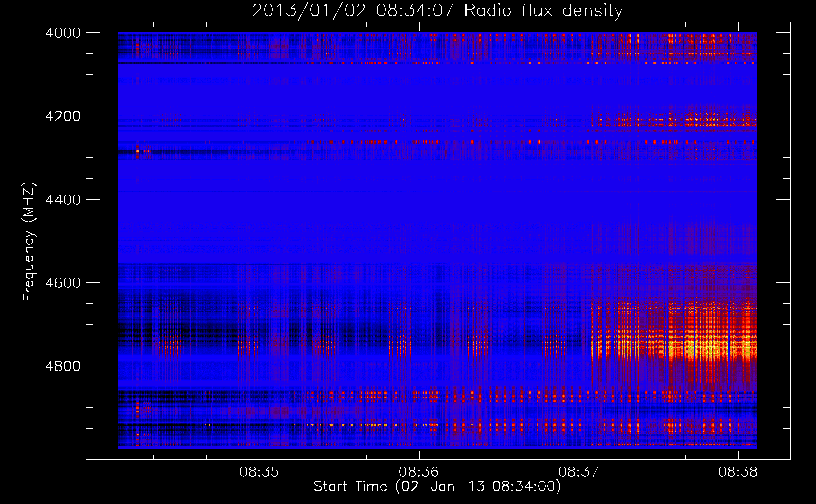Select the 4000 frequency axis label
This screenshot has width=816, height=504.
coord(63,33)
